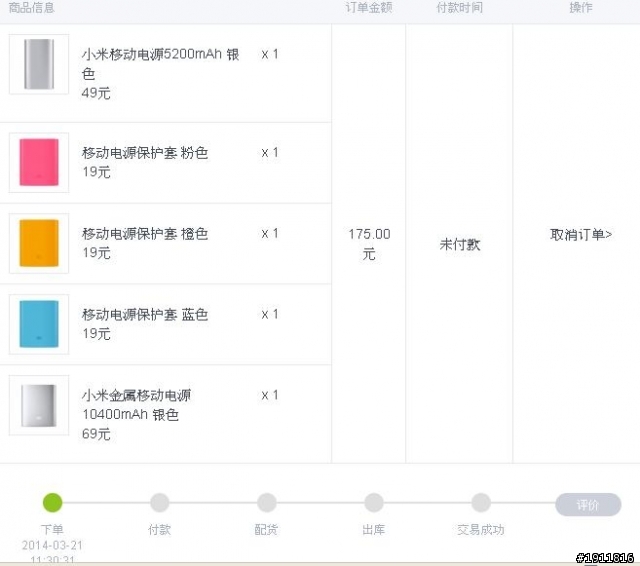This screenshot has width=640, height=566.
Task: Select the order date 2014-03-21
Action: click(52, 545)
